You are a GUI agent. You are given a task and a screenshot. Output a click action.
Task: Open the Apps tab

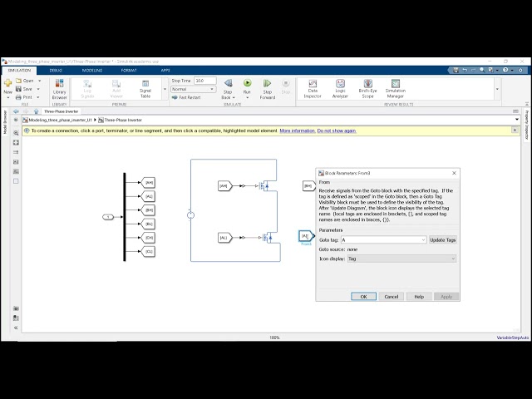(x=165, y=70)
